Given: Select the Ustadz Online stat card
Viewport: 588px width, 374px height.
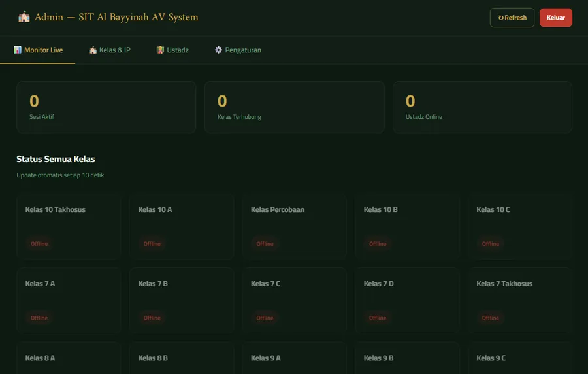Looking at the screenshot, I should tap(482, 107).
